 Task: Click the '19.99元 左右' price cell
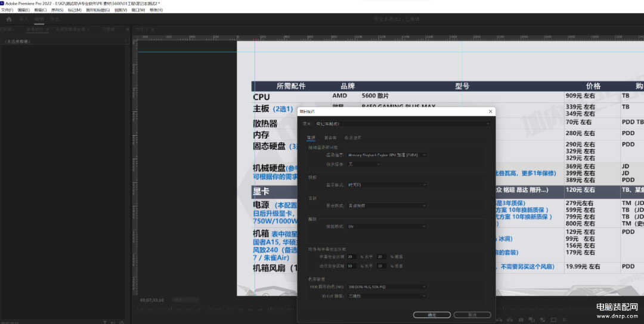coord(583,267)
